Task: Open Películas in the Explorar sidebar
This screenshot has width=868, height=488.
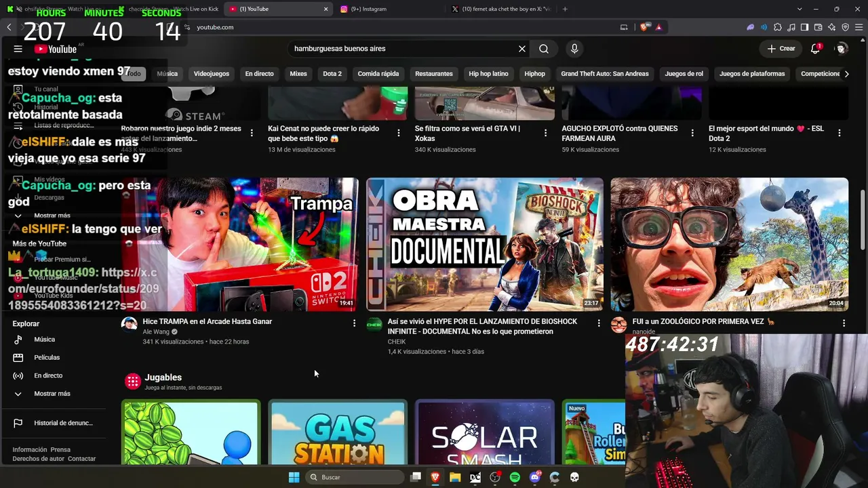Action: click(x=47, y=357)
